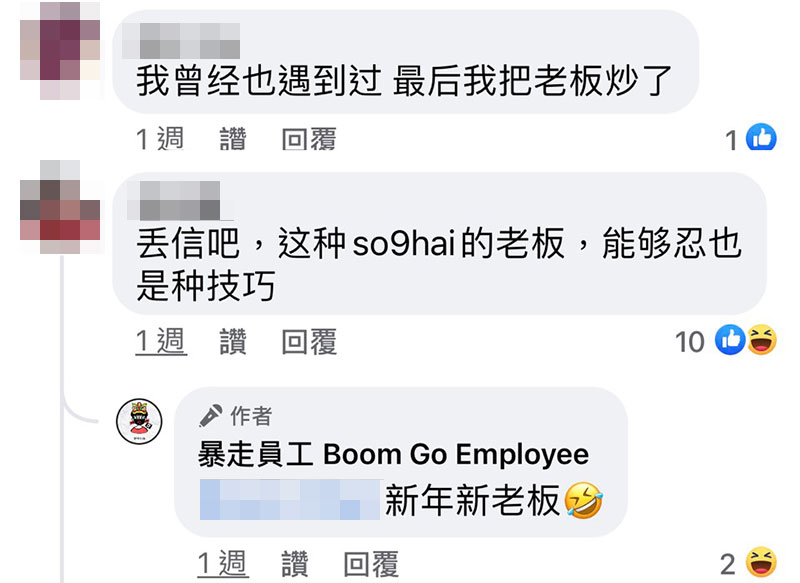Open the 1 週 timestamp of the so9hai comment

point(161,341)
